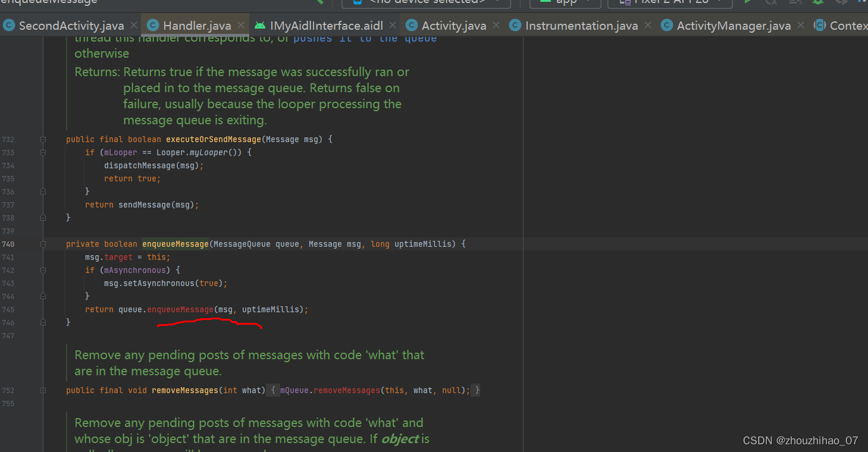This screenshot has width=868, height=452.
Task: Click the class icon on Handler.java tab
Action: click(x=153, y=26)
